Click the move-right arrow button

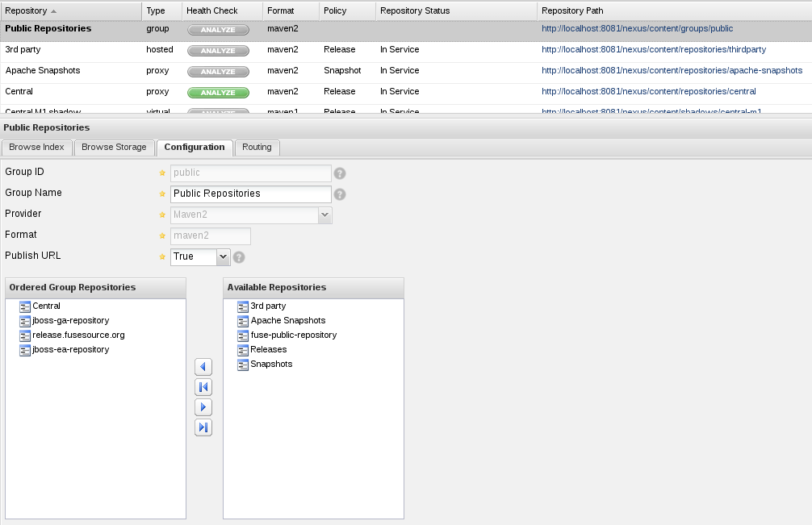point(203,407)
